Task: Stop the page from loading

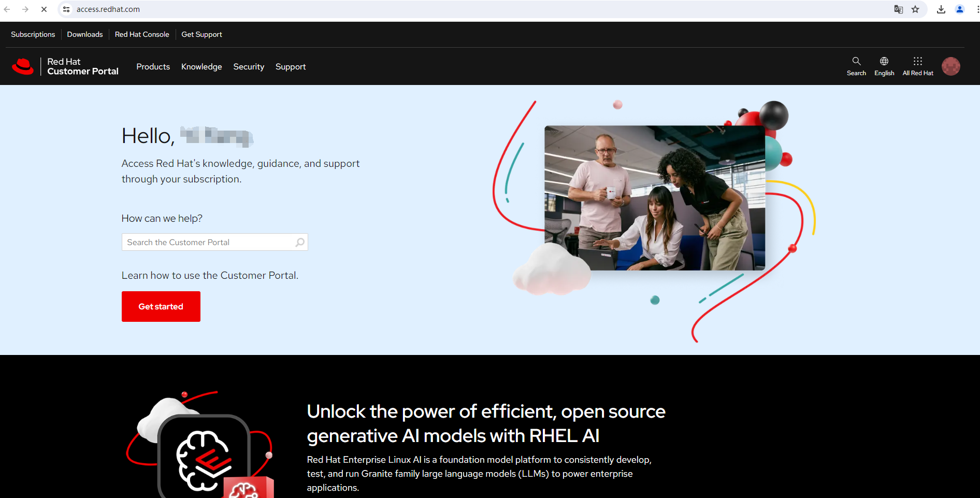Action: pos(44,9)
